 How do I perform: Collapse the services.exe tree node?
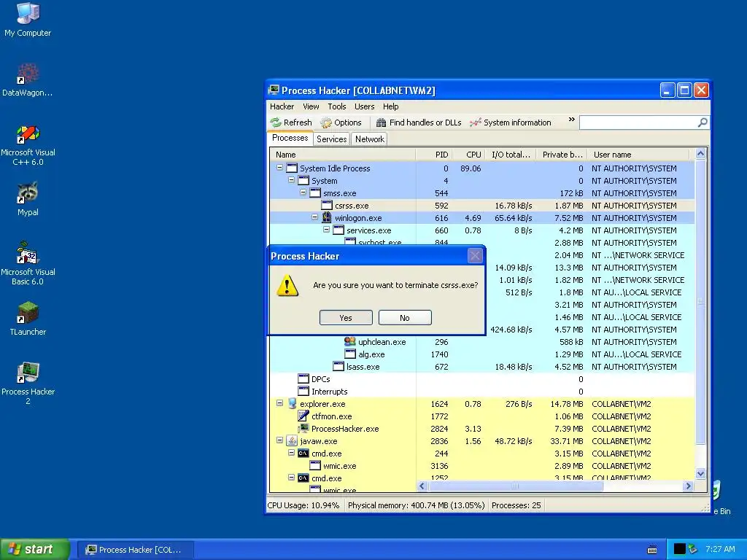click(x=326, y=230)
